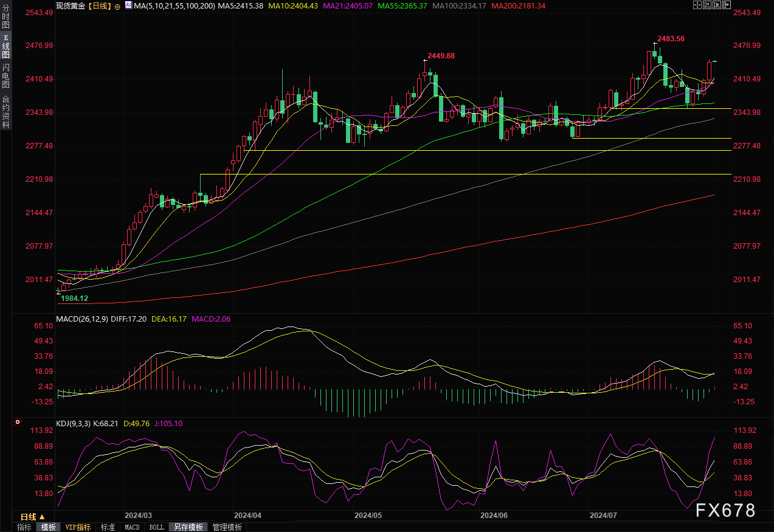Image resolution: width=774 pixels, height=532 pixels.
Task: Open the MACD(26,12,9) parameter label
Action: tap(81, 319)
